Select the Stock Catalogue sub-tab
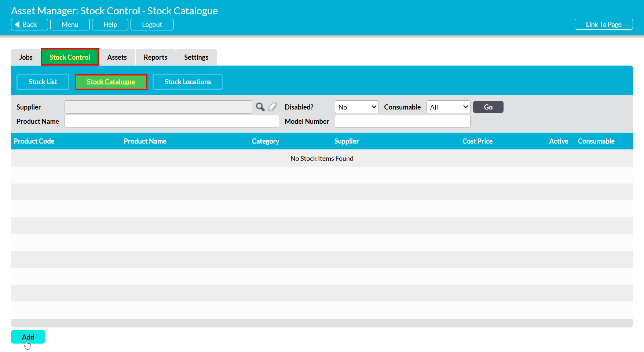 [x=111, y=82]
